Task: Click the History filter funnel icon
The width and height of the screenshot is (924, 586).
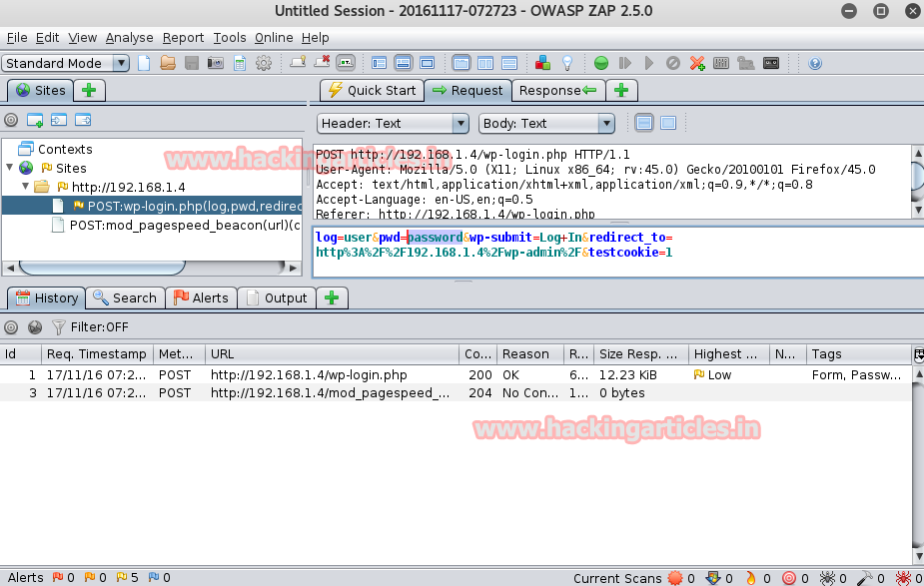Action: point(58,326)
